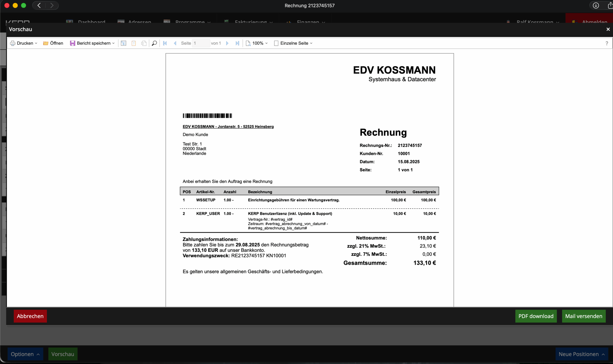This screenshot has height=364, width=613.
Task: Click the PDF download button
Action: point(536,316)
